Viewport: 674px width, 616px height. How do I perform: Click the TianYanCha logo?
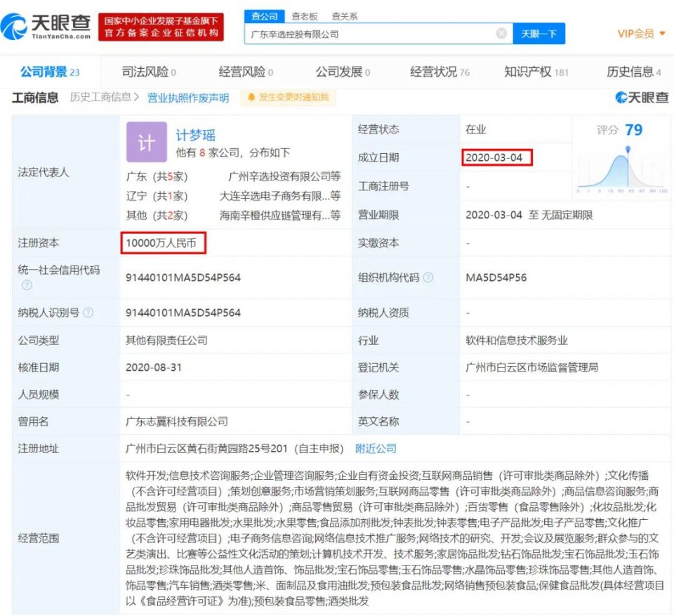pyautogui.click(x=46, y=27)
